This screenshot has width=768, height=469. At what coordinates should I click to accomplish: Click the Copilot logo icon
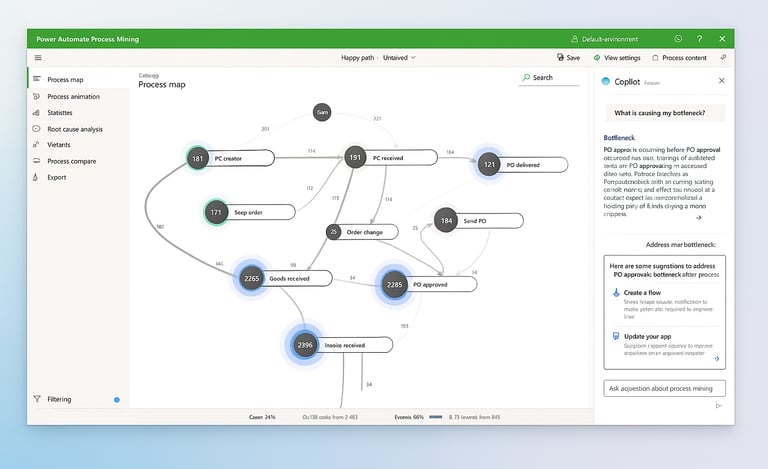[606, 81]
